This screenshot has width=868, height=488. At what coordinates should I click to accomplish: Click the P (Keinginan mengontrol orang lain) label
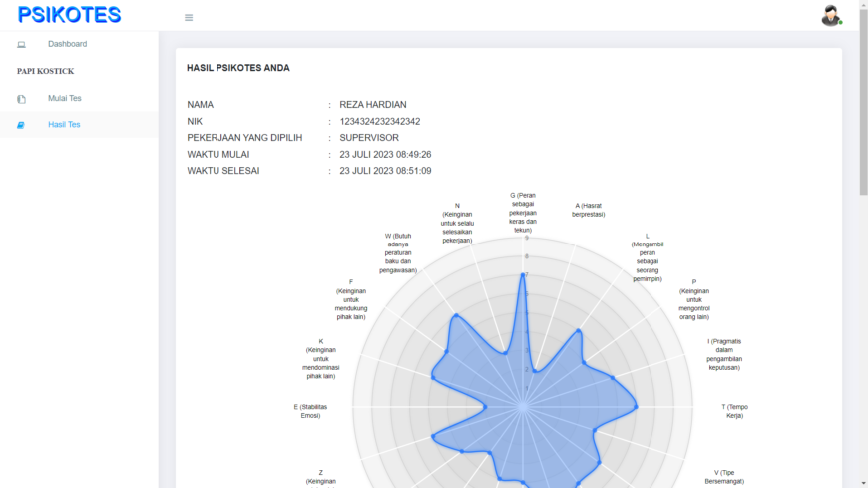coord(694,299)
